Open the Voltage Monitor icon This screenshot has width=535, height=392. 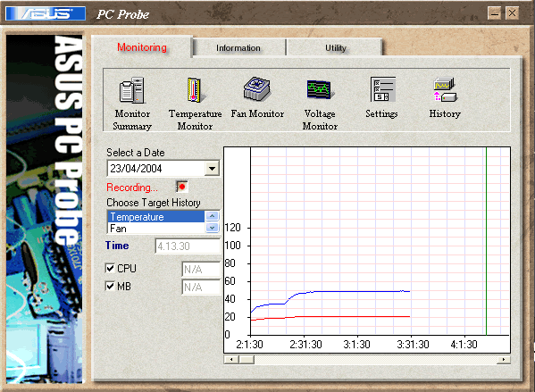pyautogui.click(x=319, y=89)
